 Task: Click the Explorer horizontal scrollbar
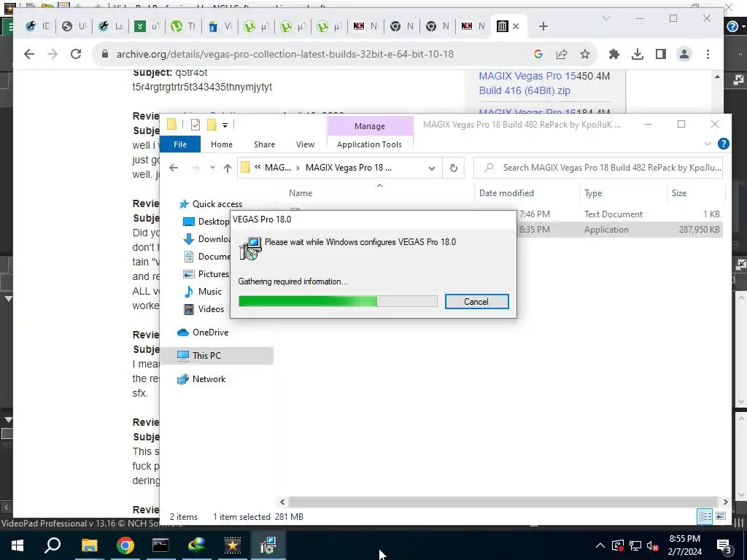click(x=503, y=502)
